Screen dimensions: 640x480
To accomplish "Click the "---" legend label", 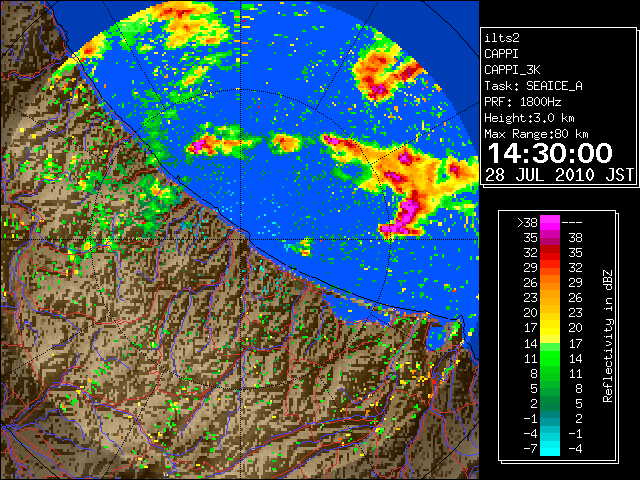I will 572,223.
